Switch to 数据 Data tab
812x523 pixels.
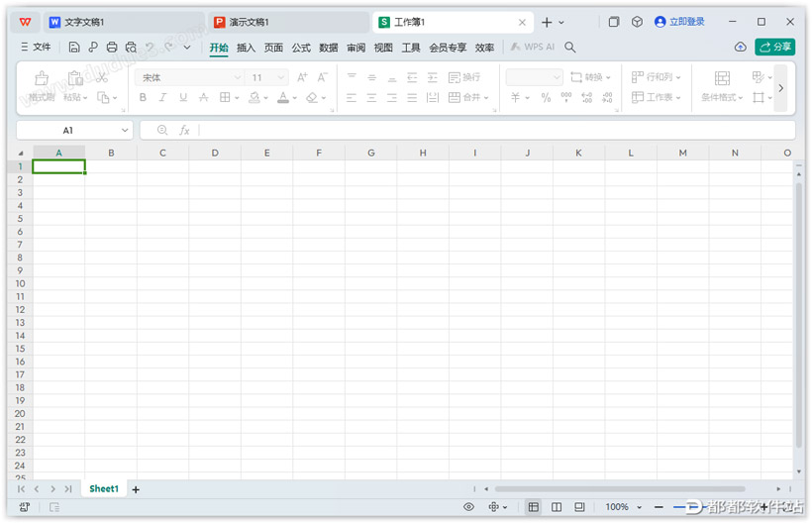(329, 48)
